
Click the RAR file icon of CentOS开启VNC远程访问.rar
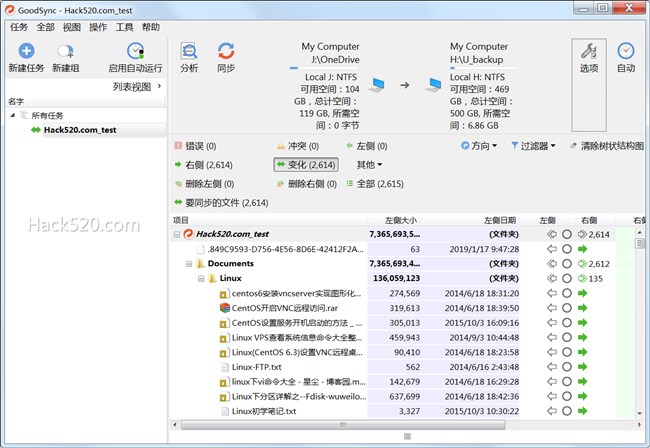point(224,308)
